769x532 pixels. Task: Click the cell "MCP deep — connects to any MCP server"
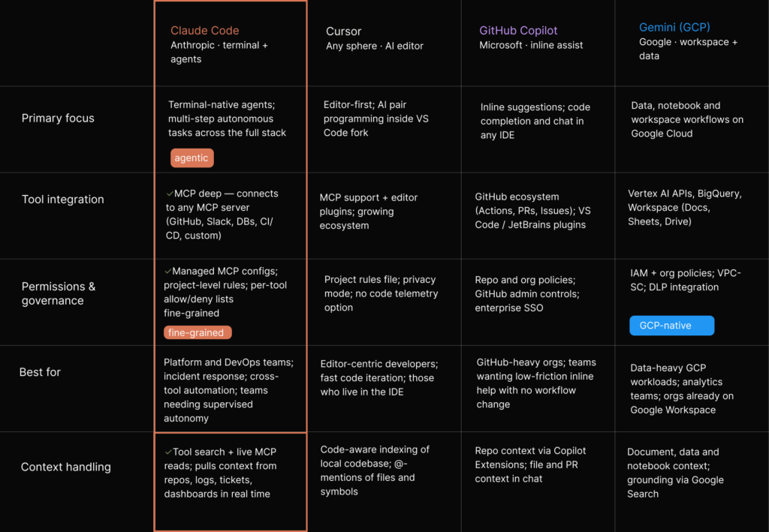222,215
